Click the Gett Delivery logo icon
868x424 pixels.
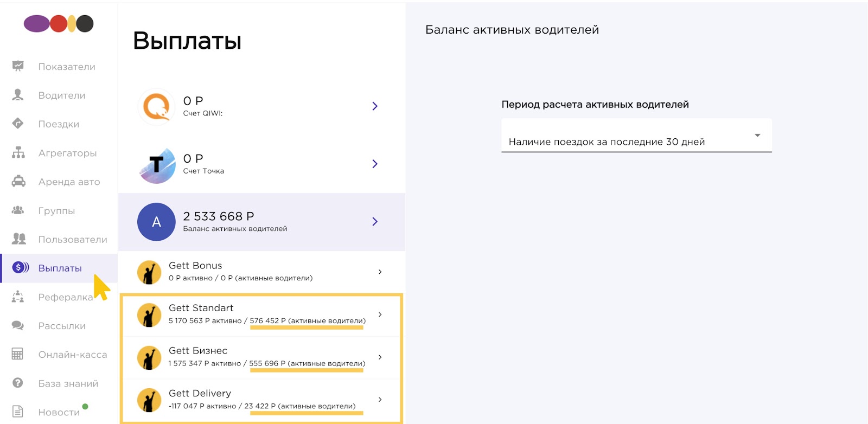coord(149,400)
